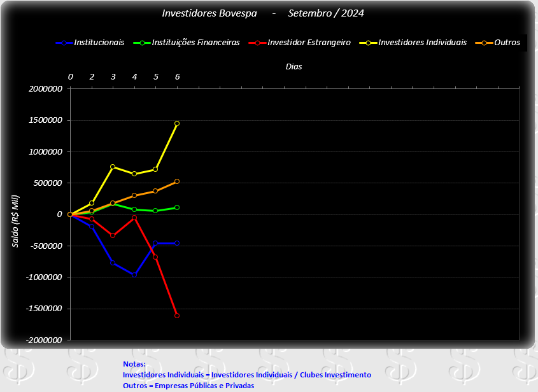Click the day 6 x-axis label

pos(178,77)
